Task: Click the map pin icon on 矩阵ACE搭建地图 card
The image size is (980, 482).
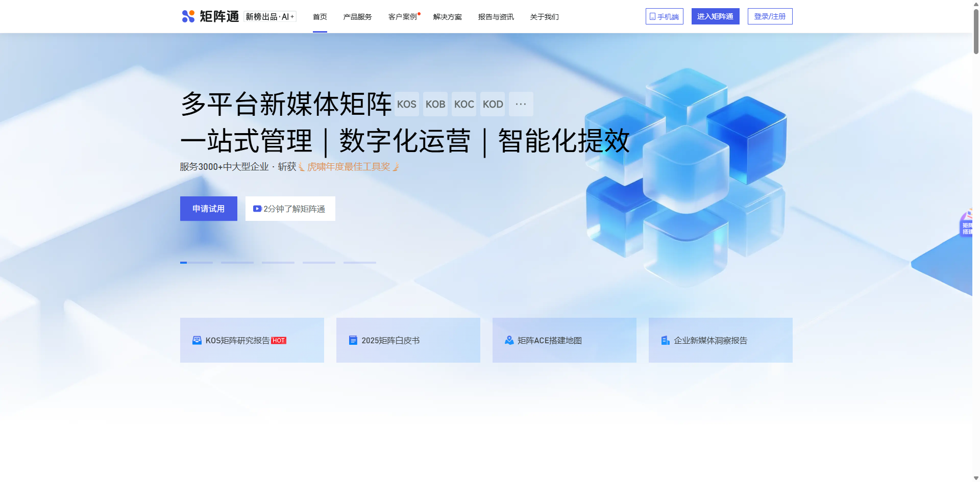Action: tap(509, 340)
